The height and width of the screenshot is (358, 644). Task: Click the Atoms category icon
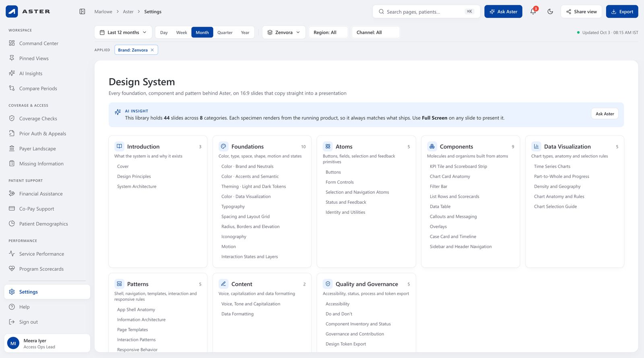click(x=328, y=146)
